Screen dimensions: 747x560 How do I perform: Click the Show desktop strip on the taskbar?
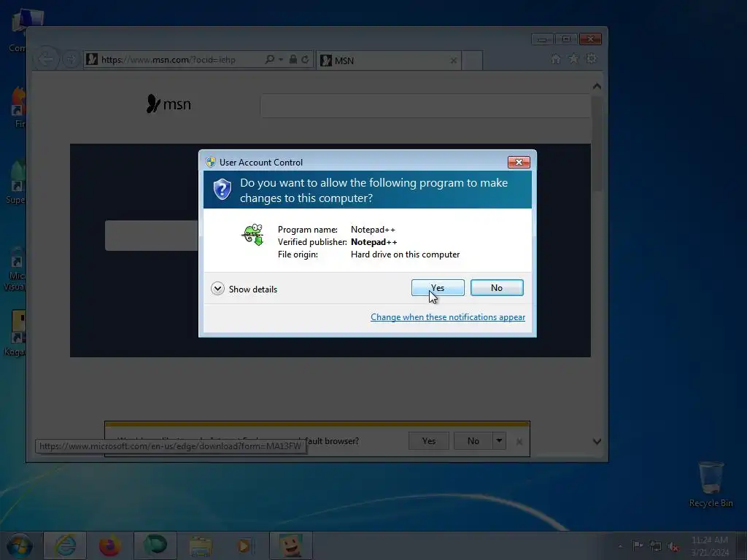click(x=742, y=545)
